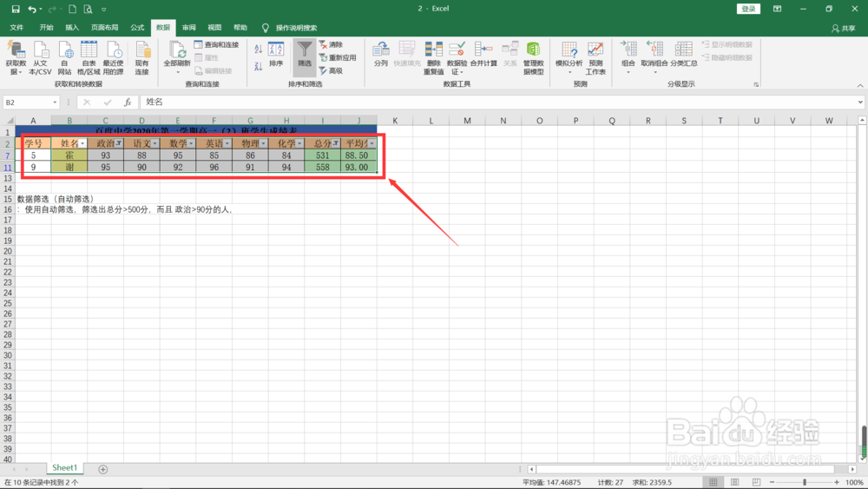Image resolution: width=868 pixels, height=489 pixels.
Task: Click 分列 text to columns icon
Action: (x=381, y=54)
